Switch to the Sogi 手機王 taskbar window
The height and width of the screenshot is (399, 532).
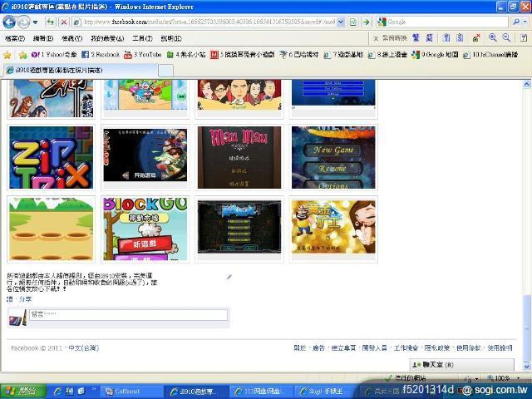tap(325, 392)
